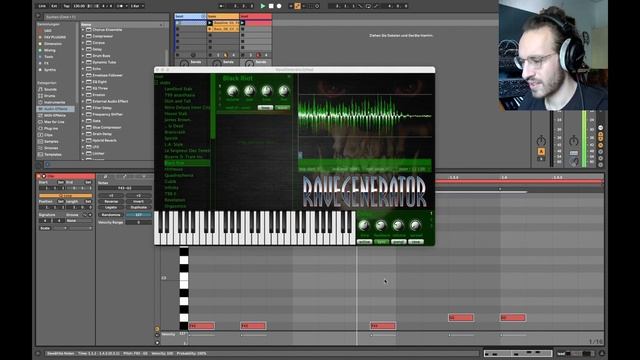Click the rightmost knob at RaveGenerator's bottom right
Screen dimensions: 640x360
415,225
